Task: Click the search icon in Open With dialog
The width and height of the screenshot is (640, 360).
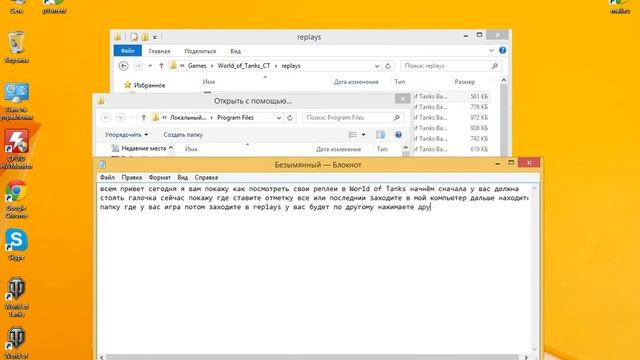Action: point(397,118)
